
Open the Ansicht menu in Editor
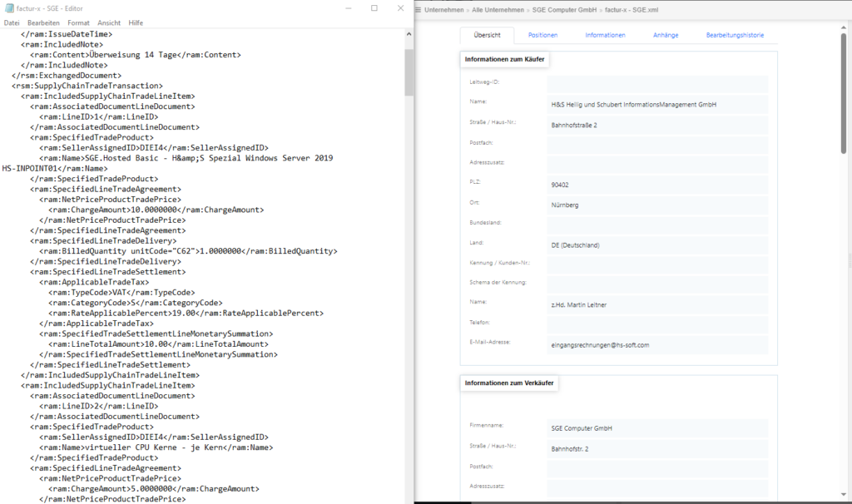pos(109,22)
